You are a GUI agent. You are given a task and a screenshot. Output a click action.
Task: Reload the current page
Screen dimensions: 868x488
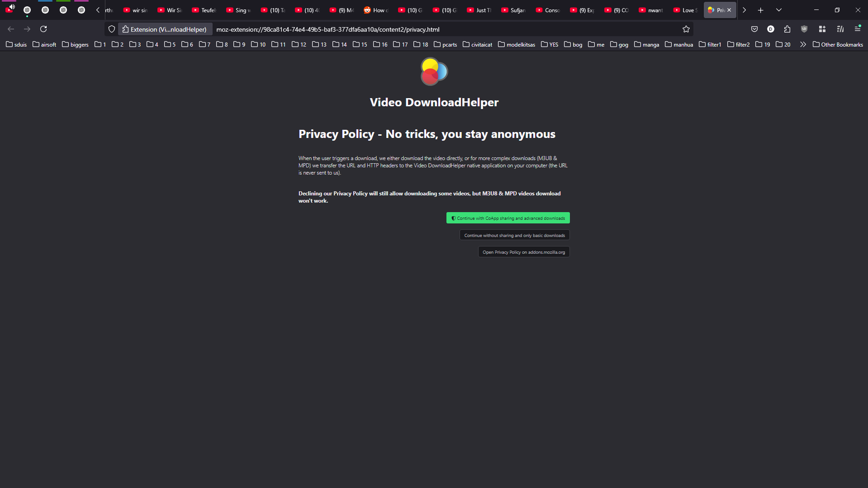click(x=43, y=29)
